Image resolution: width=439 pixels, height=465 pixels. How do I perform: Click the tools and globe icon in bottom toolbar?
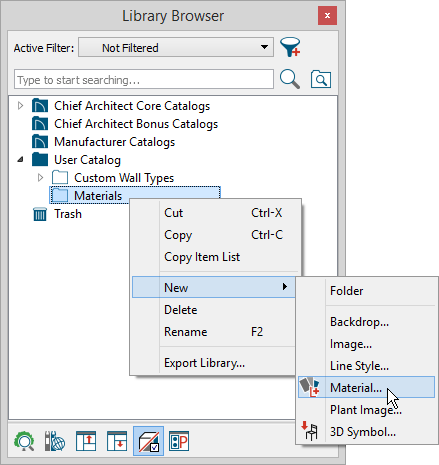55,441
